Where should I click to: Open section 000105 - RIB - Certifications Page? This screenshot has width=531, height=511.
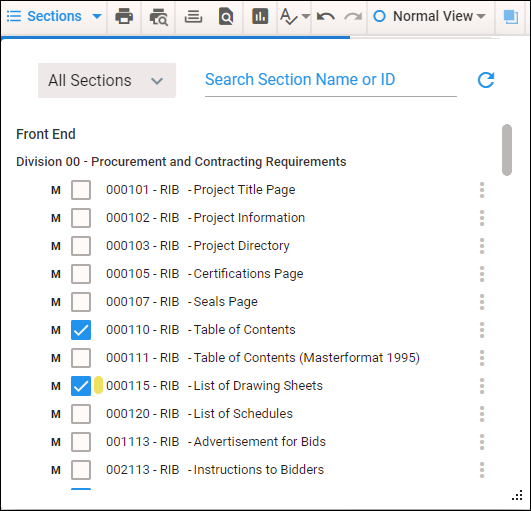point(205,274)
